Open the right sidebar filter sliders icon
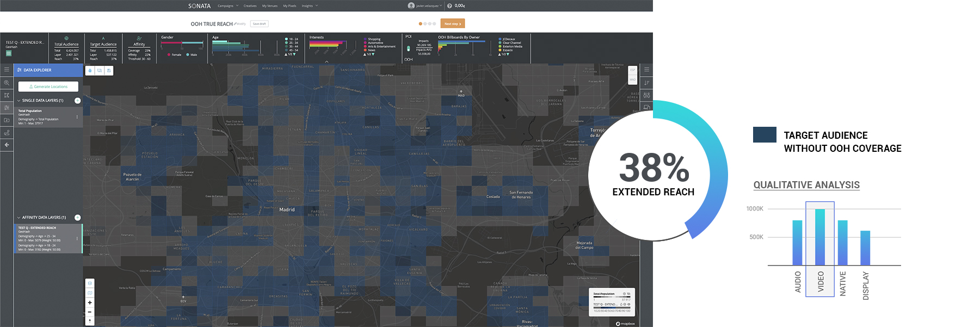Screen dimensions: 980x327 point(646,95)
